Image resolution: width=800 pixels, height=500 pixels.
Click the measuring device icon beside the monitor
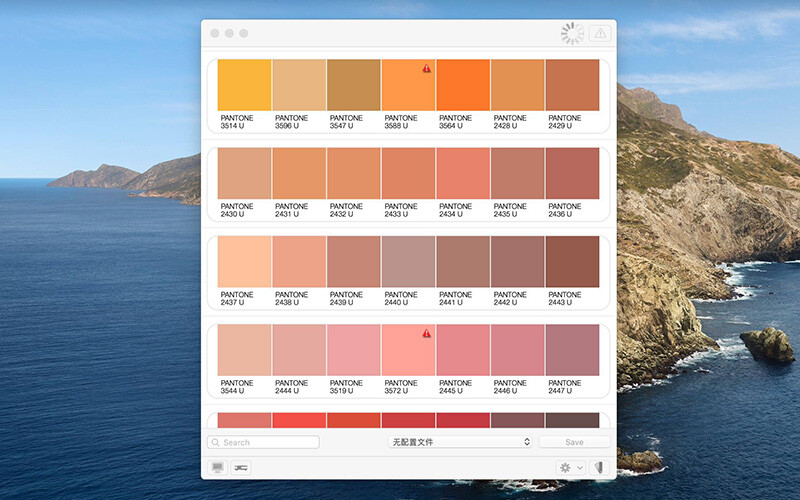point(241,467)
